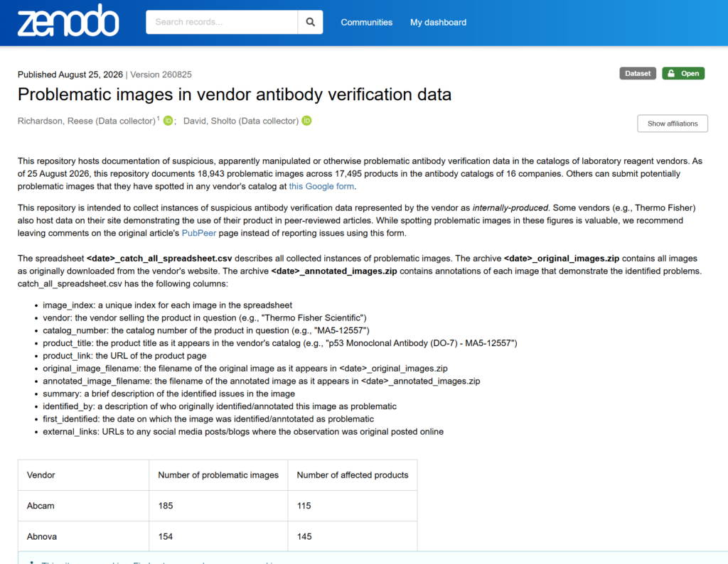Click the Open access lock badge
Image resolution: width=728 pixels, height=564 pixels.
tap(683, 73)
